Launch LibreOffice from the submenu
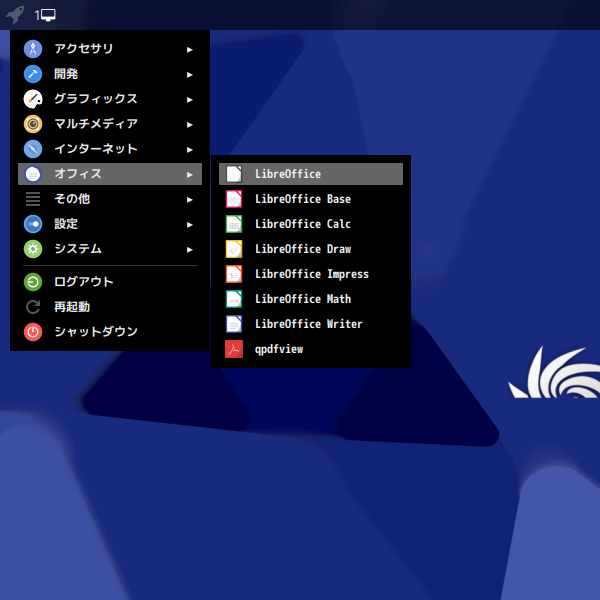The height and width of the screenshot is (600, 600). 311,174
